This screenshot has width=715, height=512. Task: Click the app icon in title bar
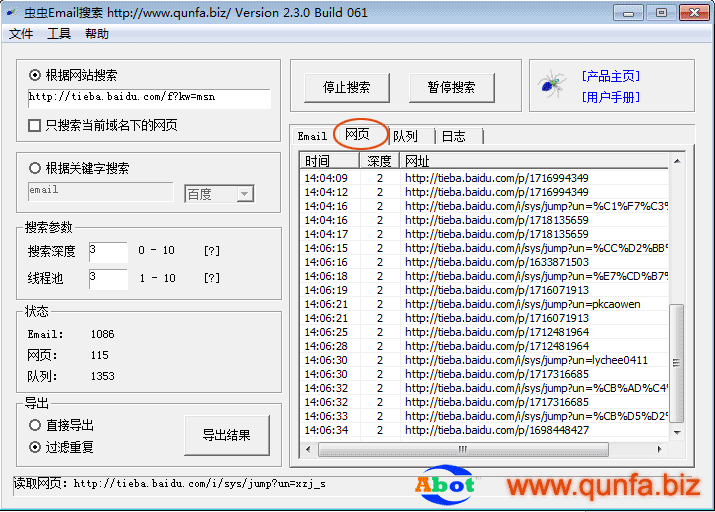pos(12,12)
